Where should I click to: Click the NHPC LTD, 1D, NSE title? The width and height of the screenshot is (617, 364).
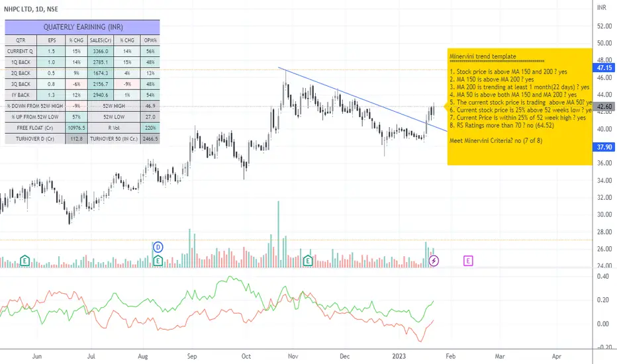(31, 9)
